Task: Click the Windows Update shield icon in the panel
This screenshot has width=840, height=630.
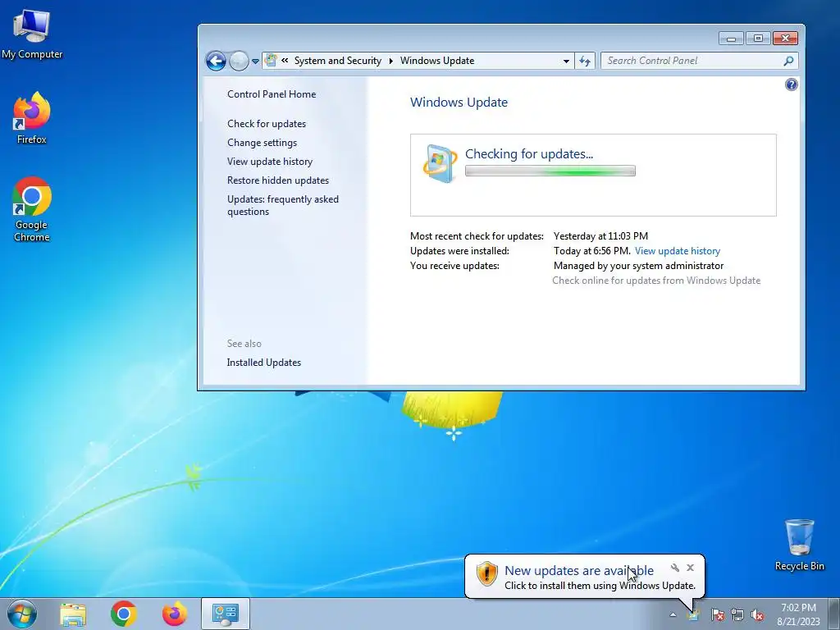Action: [x=440, y=163]
